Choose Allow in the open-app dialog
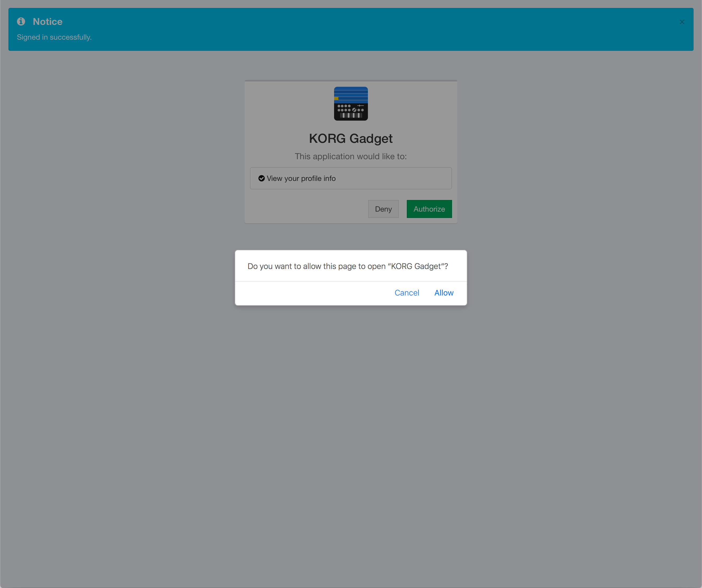702x588 pixels. pyautogui.click(x=444, y=293)
